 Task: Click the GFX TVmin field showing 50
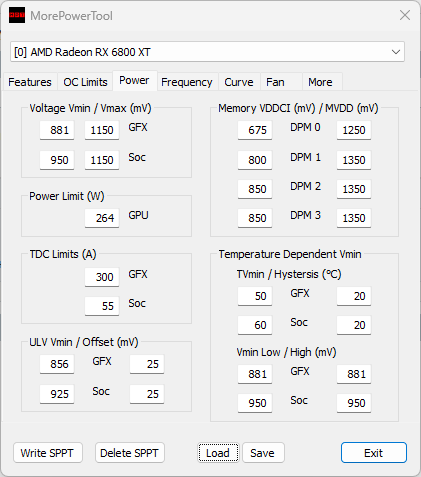tap(255, 296)
